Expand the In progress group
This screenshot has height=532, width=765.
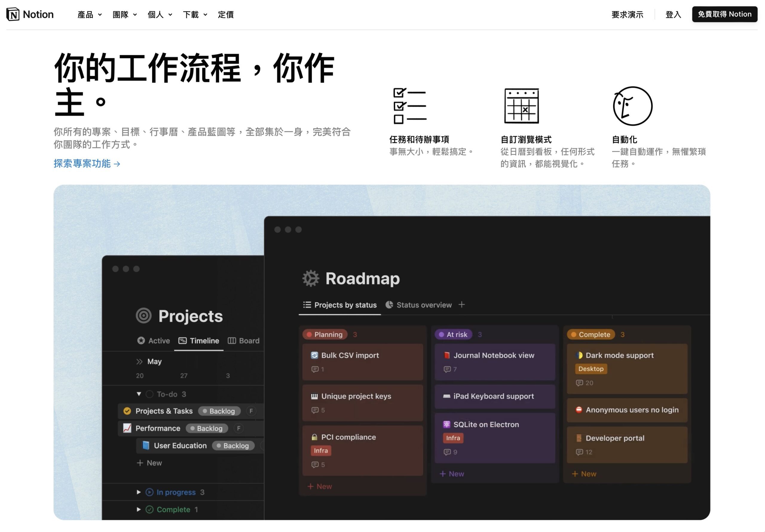pos(139,492)
